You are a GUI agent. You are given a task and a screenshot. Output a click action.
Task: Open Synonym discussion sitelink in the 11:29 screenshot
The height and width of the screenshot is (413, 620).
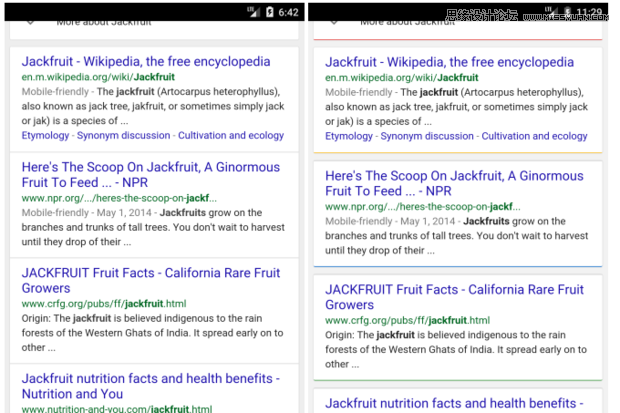pyautogui.click(x=427, y=136)
